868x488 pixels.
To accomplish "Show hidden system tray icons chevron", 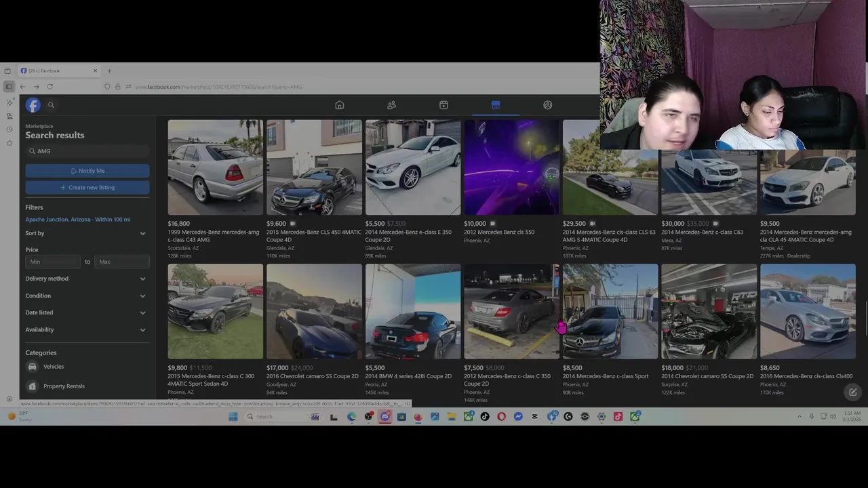I will click(x=800, y=417).
